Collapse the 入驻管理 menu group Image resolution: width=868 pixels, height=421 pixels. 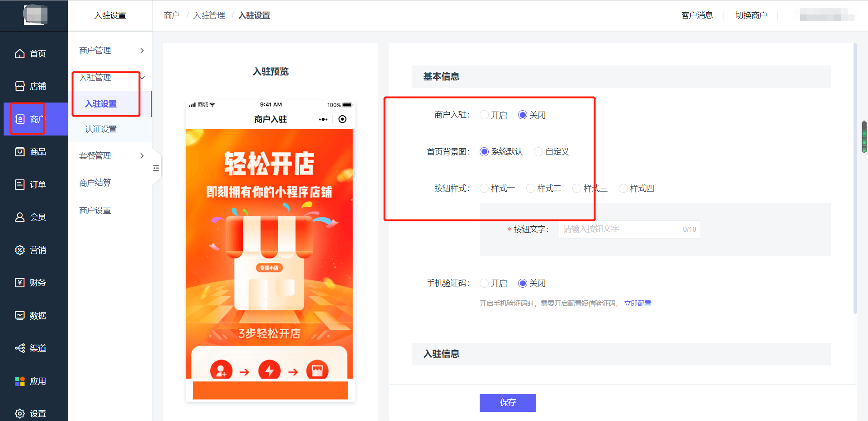[110, 78]
